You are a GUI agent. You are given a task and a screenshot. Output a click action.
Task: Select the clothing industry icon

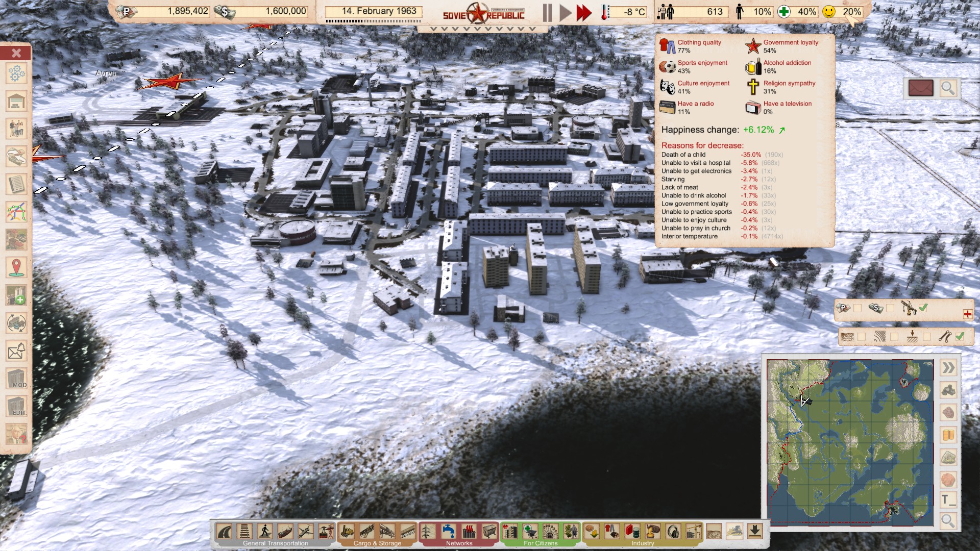[x=612, y=532]
